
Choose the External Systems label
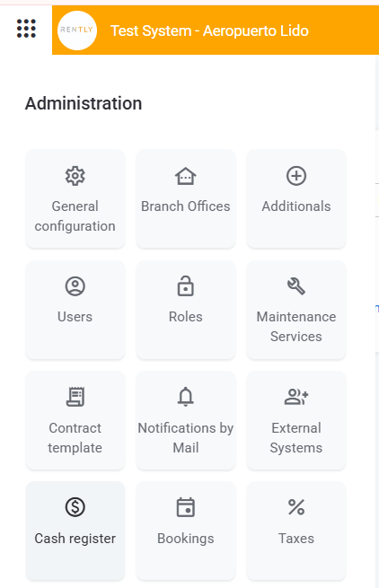coord(296,437)
